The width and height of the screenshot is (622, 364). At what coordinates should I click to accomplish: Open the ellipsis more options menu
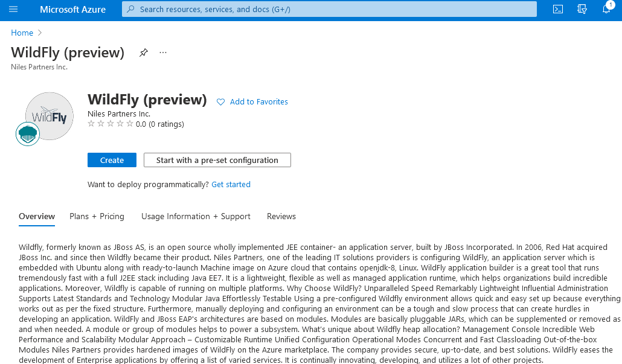(163, 53)
